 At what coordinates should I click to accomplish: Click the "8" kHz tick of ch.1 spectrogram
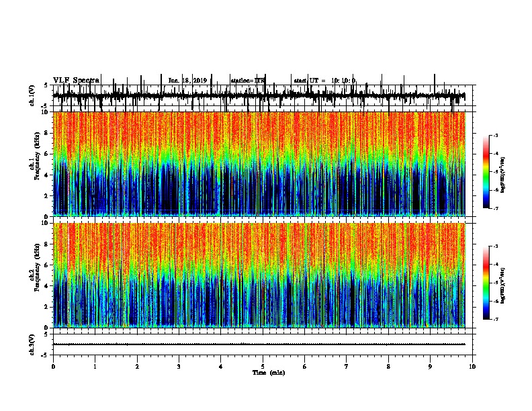46,133
